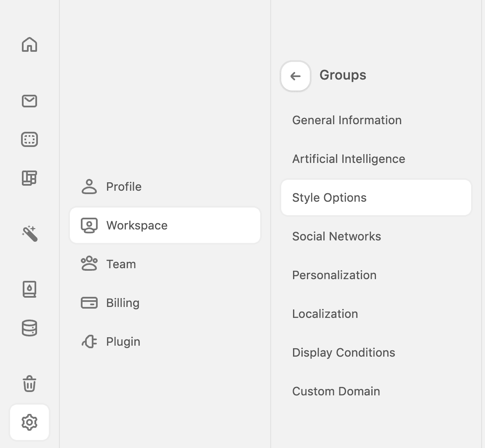Open Social Networks settings

pyautogui.click(x=336, y=236)
